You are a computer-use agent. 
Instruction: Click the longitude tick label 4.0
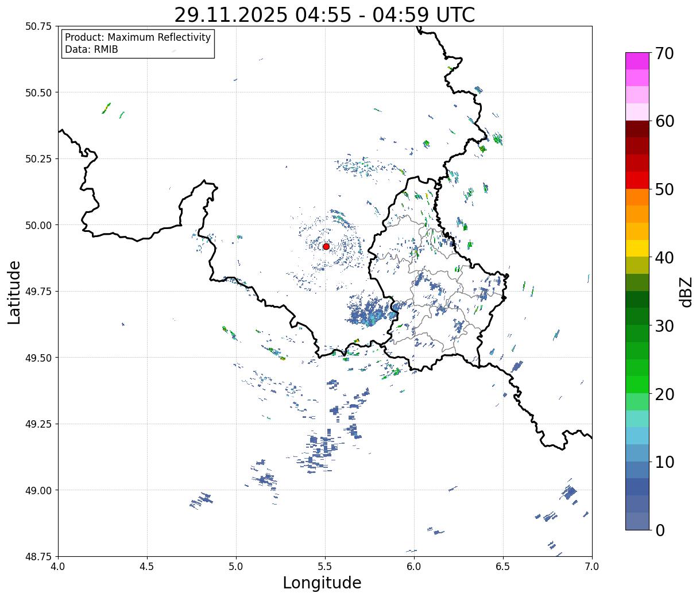pyautogui.click(x=58, y=567)
